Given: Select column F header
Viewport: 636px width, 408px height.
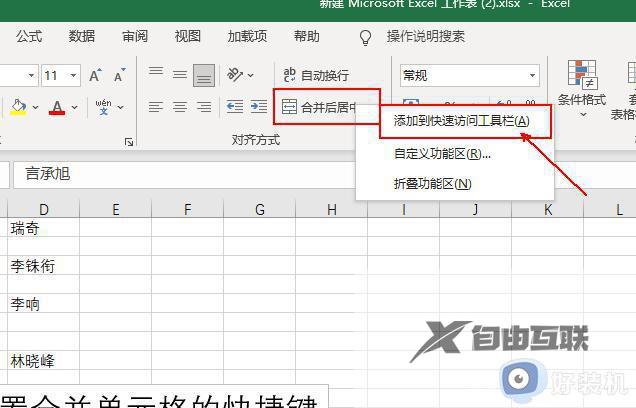Looking at the screenshot, I should (187, 210).
